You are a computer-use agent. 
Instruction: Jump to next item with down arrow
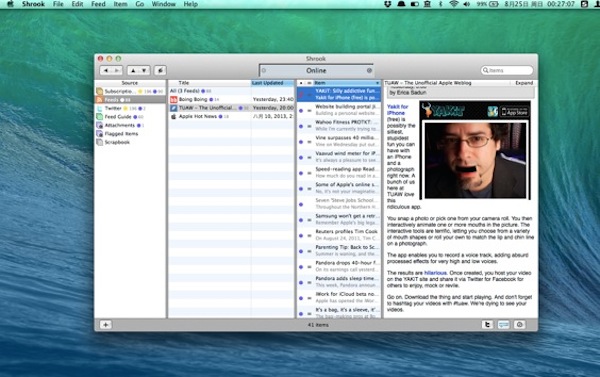(144, 70)
